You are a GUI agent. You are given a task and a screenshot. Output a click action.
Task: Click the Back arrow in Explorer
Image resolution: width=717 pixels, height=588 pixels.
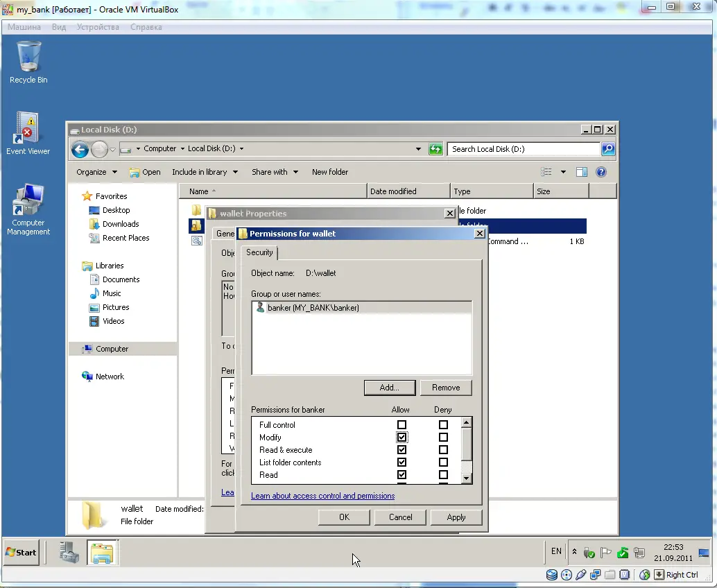pos(80,149)
